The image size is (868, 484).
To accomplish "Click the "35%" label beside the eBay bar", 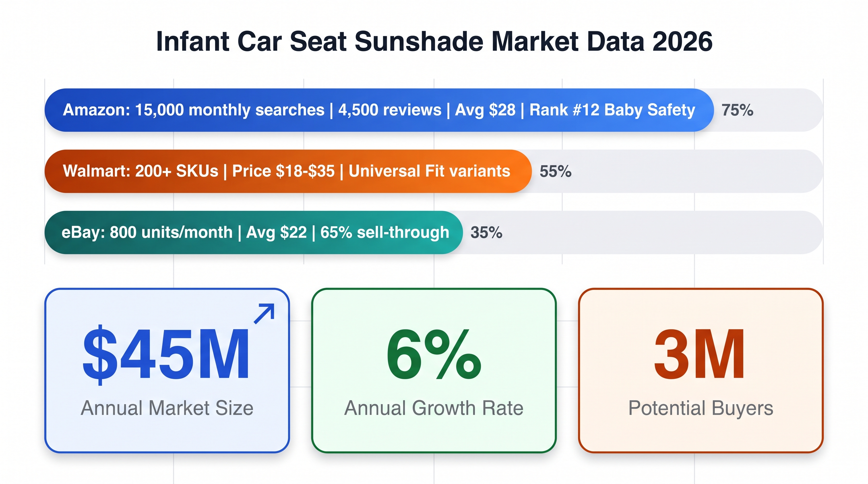I will point(486,233).
